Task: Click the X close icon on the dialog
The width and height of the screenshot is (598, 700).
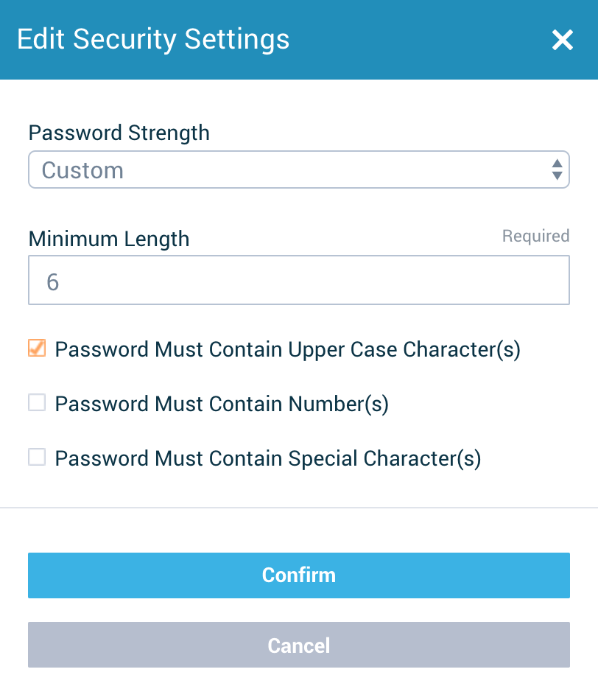Action: pos(562,41)
